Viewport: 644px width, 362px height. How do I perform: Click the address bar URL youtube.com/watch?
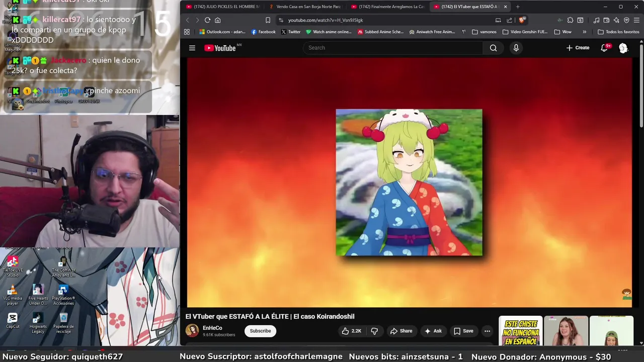pyautogui.click(x=325, y=20)
